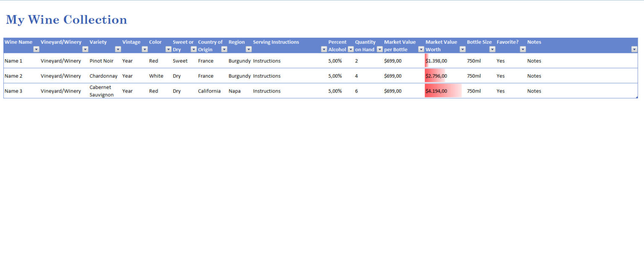This screenshot has width=644, height=265.
Task: Click the Napa region cell
Action: (x=234, y=91)
